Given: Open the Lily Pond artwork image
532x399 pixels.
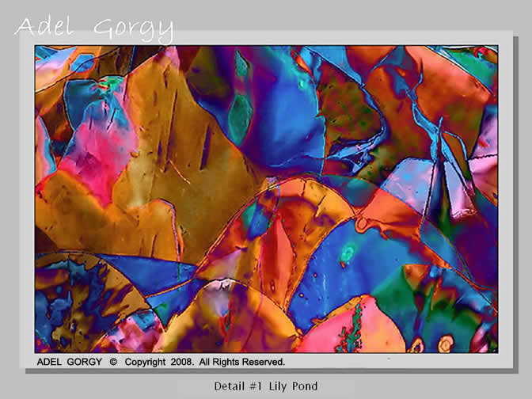Looking at the screenshot, I should (266, 198).
